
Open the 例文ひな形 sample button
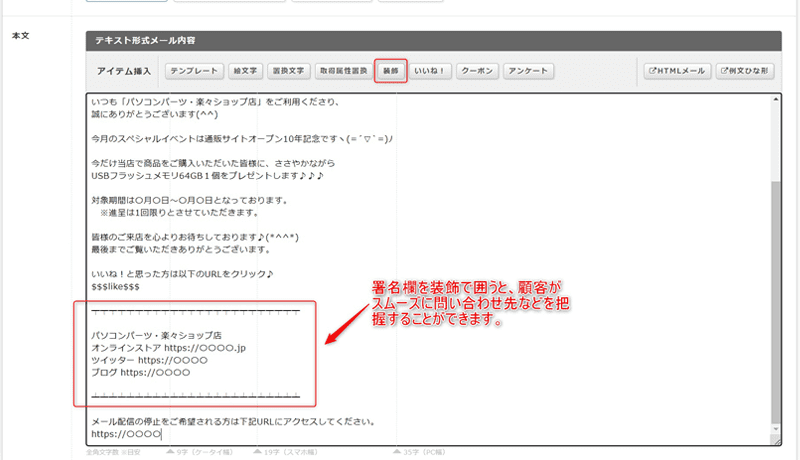[744, 71]
